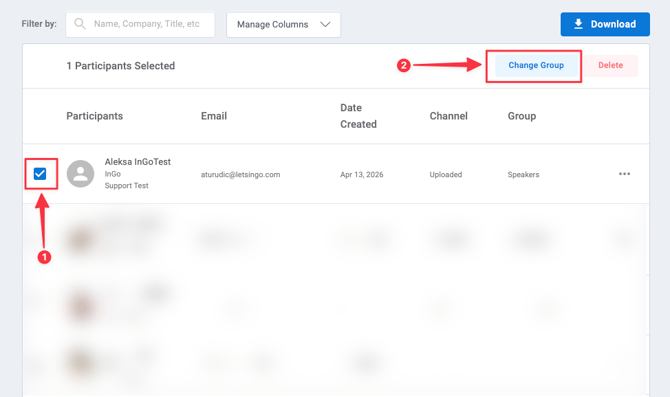Click the Apr 13, 2026 date cell
The width and height of the screenshot is (670, 397).
coord(361,174)
